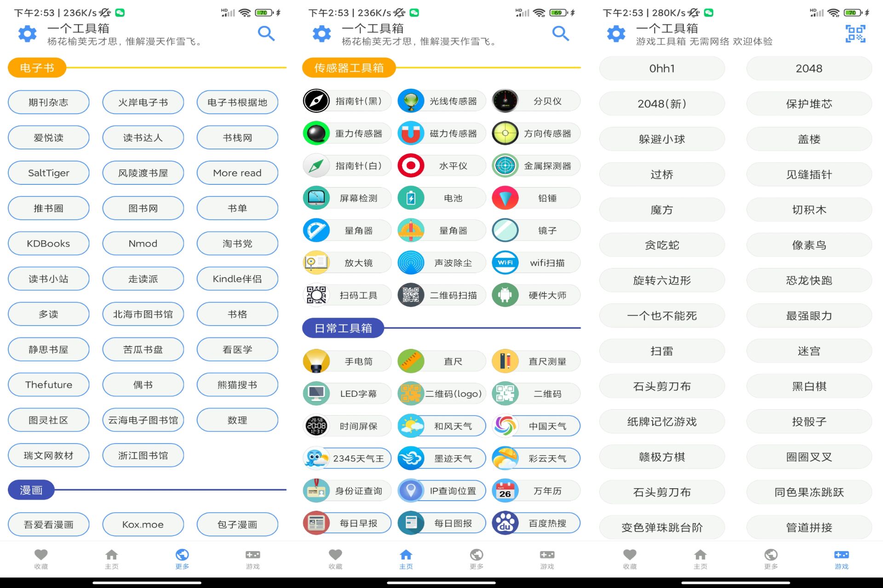The height and width of the screenshot is (588, 883).
Task: Select the 指南针(黑) compass tool
Action: pos(346,101)
